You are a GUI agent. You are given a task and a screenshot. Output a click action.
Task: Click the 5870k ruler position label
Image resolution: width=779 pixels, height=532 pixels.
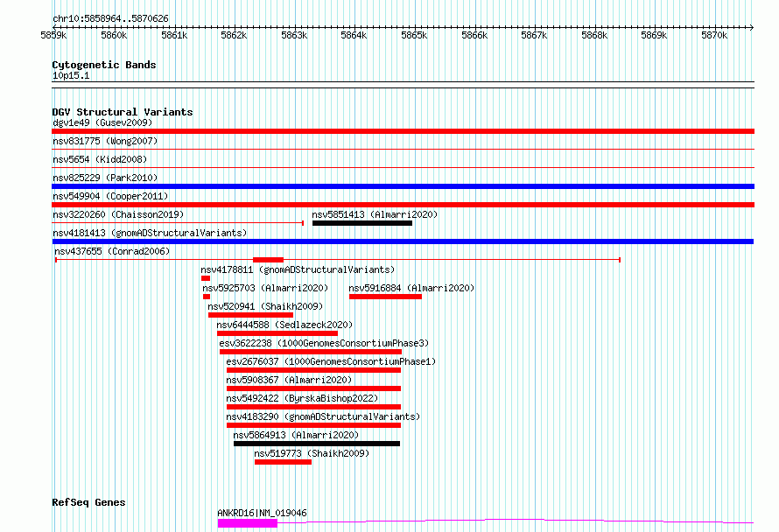pos(714,35)
